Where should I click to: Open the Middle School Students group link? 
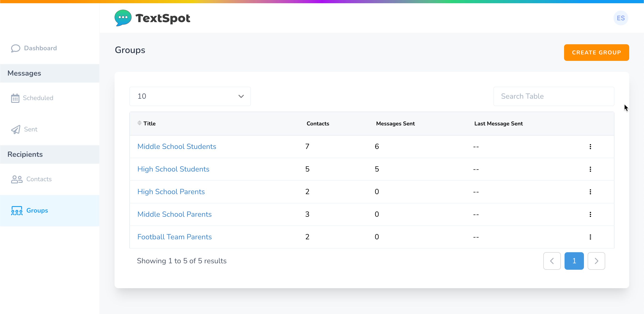(177, 146)
